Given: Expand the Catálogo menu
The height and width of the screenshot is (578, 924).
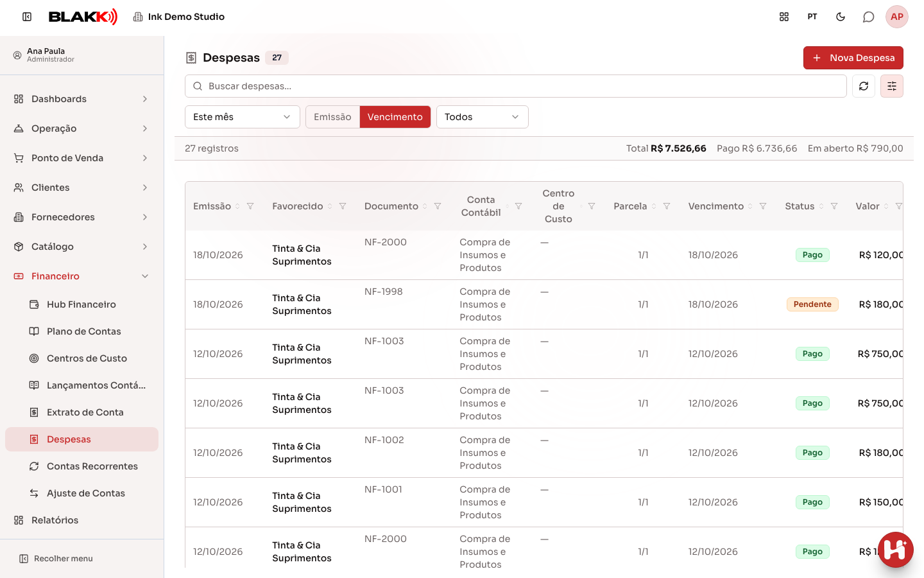Looking at the screenshot, I should (81, 247).
